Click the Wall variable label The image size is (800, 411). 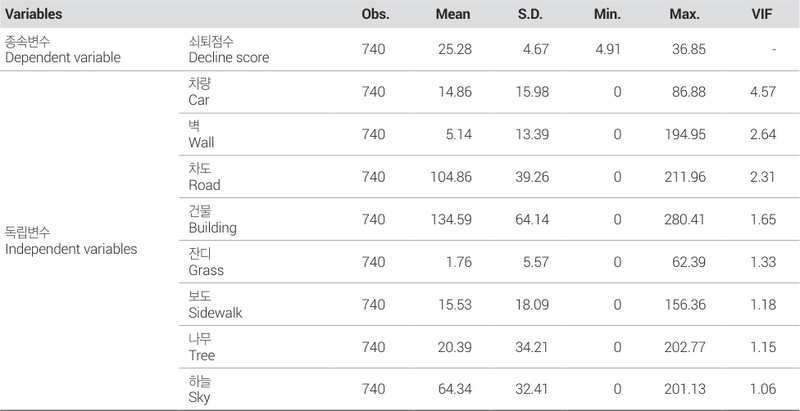click(x=200, y=142)
